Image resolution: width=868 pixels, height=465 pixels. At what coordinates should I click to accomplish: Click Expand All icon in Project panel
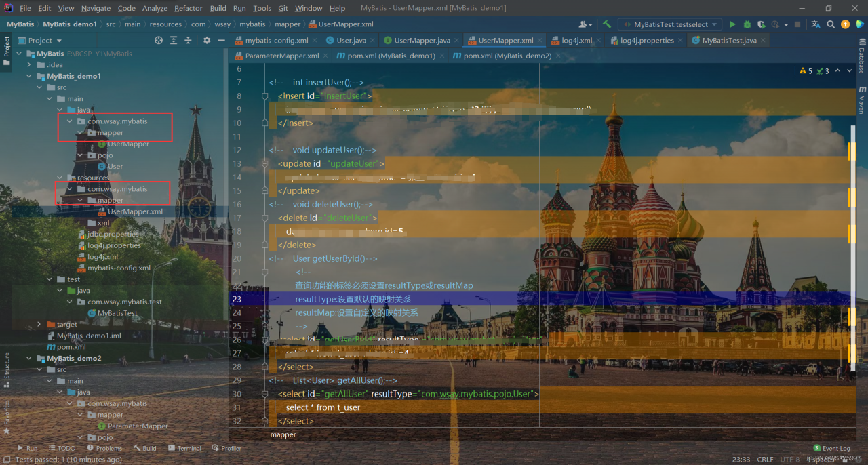tap(174, 40)
